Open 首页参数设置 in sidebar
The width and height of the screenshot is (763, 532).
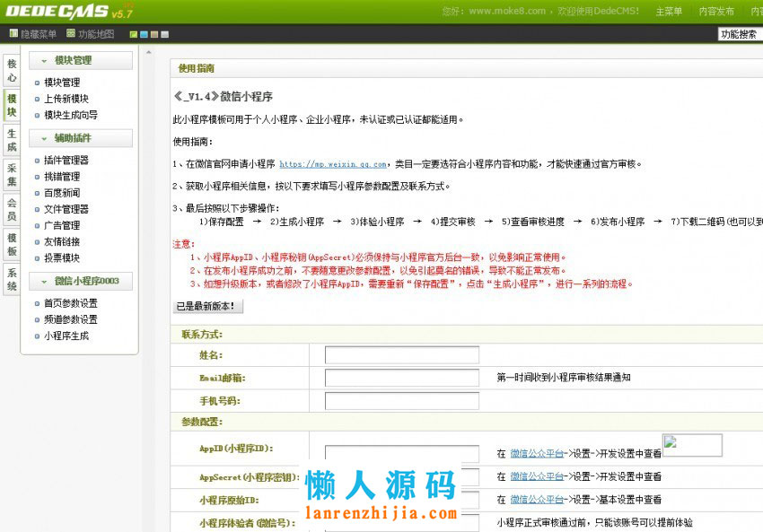[x=71, y=303]
